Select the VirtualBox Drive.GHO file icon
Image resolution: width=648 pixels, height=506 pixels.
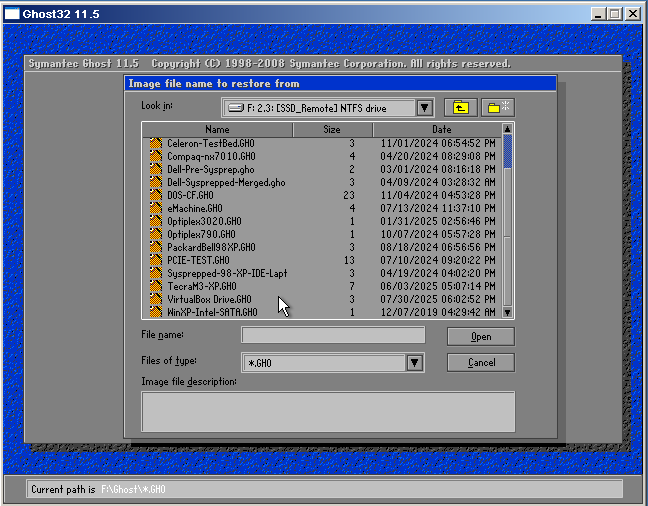point(155,299)
